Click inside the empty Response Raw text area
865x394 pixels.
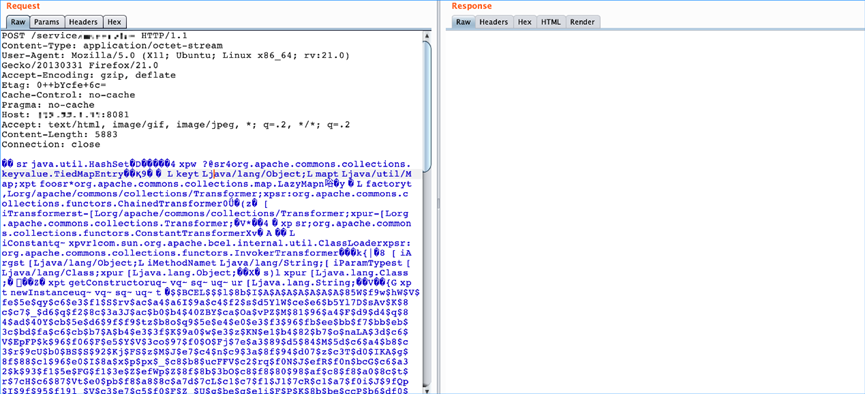[x=655, y=212]
